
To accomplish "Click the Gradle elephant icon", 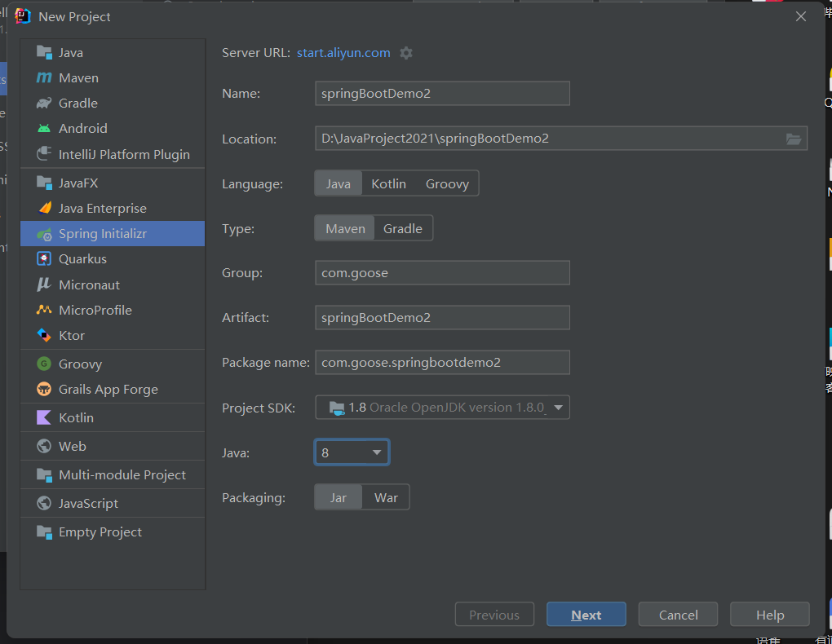I will tap(44, 103).
